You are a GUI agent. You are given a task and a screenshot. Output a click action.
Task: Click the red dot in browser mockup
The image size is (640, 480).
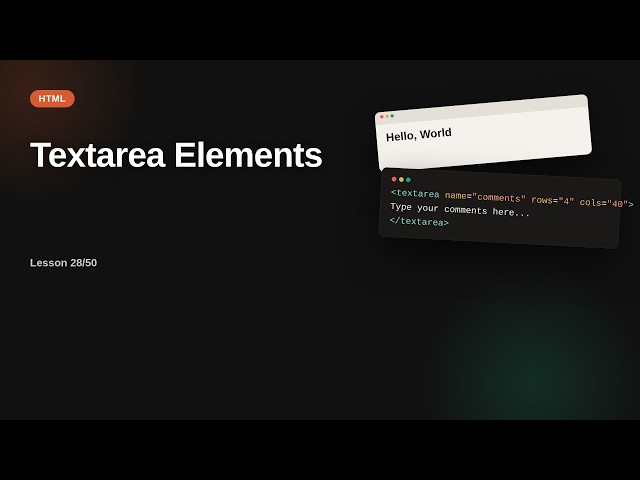[382, 117]
